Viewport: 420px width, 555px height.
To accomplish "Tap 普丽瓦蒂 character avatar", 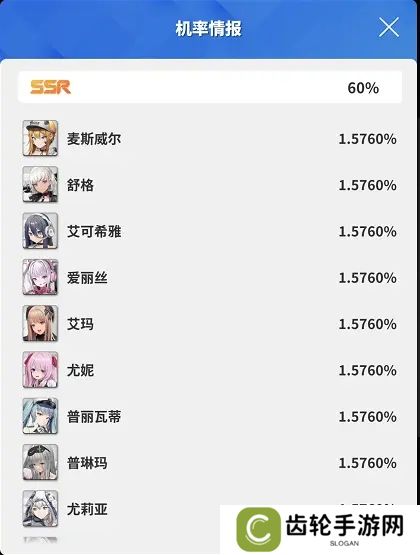I will tap(40, 416).
